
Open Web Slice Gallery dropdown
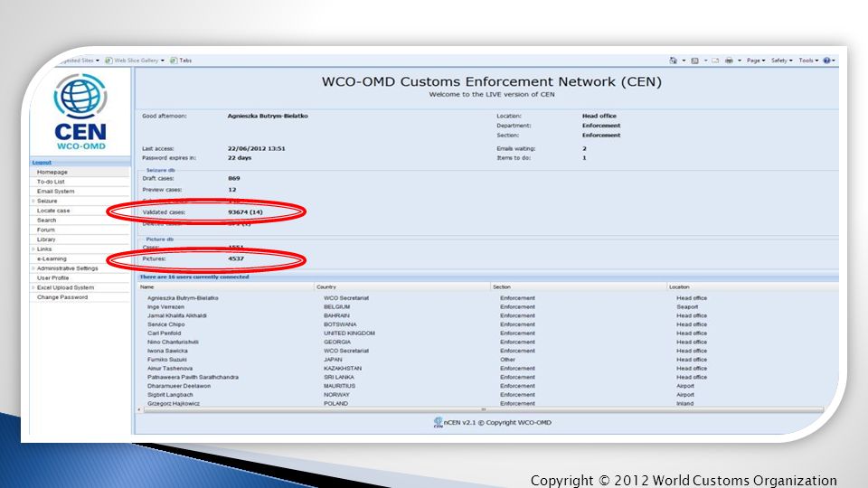(162, 61)
